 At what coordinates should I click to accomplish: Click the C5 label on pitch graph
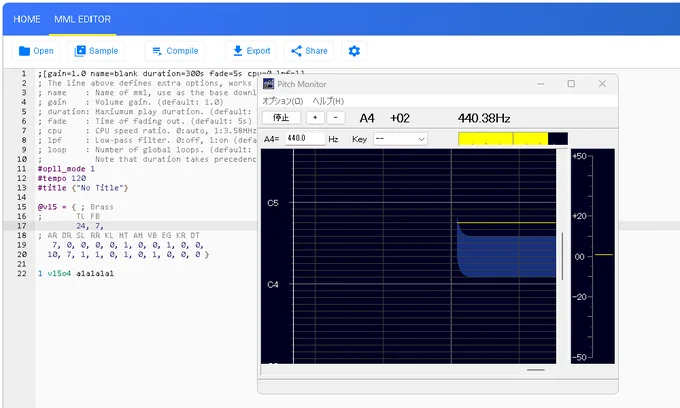click(x=273, y=203)
